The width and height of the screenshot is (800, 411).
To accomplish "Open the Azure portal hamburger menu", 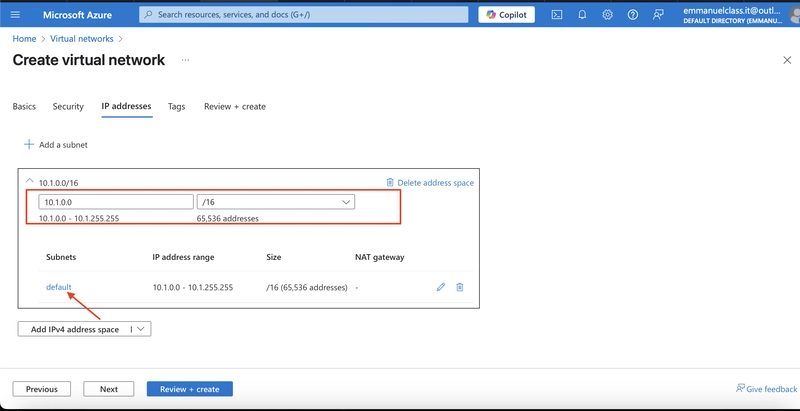I will coord(15,15).
